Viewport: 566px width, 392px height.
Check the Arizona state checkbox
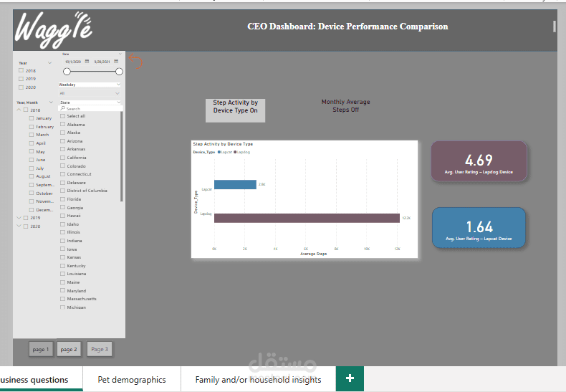pyautogui.click(x=62, y=141)
